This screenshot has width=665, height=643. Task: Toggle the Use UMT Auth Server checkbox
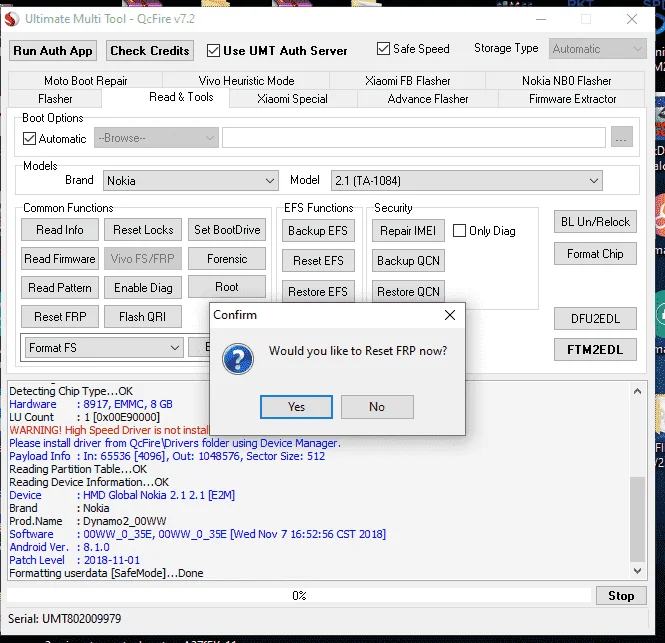[213, 50]
